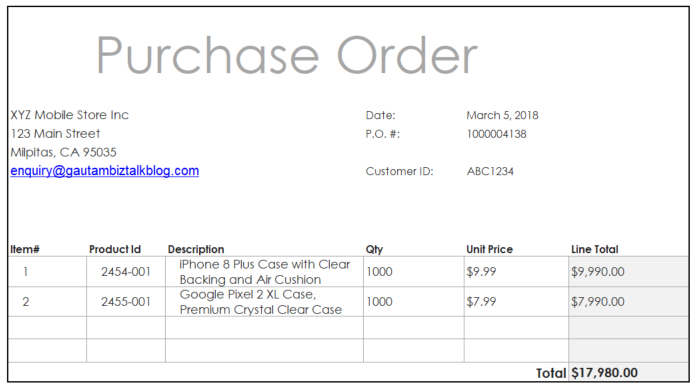The width and height of the screenshot is (697, 387).
Task: Click the Line Total column header
Action: point(595,249)
